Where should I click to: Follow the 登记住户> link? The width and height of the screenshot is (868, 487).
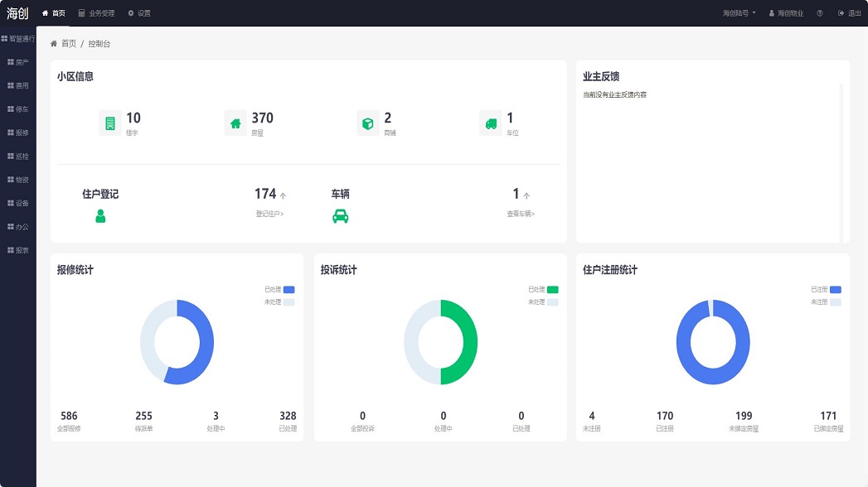(x=269, y=214)
